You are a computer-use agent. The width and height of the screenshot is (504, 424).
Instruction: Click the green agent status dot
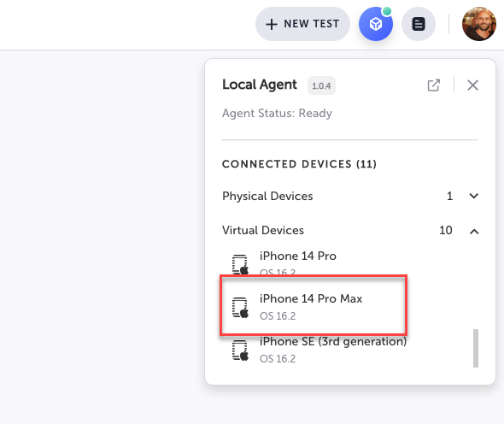tap(387, 11)
